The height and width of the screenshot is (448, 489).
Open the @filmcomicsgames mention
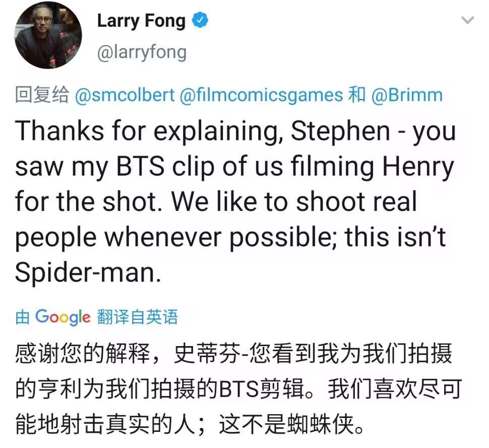[x=261, y=95]
